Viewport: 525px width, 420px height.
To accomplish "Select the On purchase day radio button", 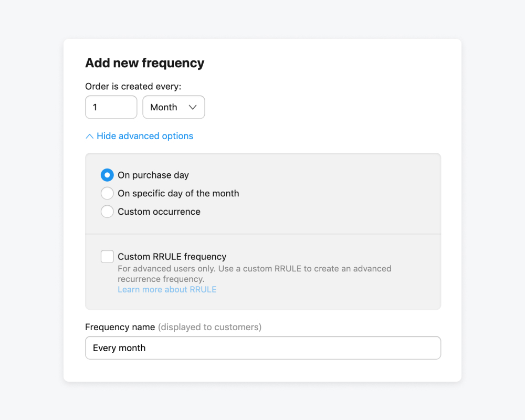I will [107, 175].
